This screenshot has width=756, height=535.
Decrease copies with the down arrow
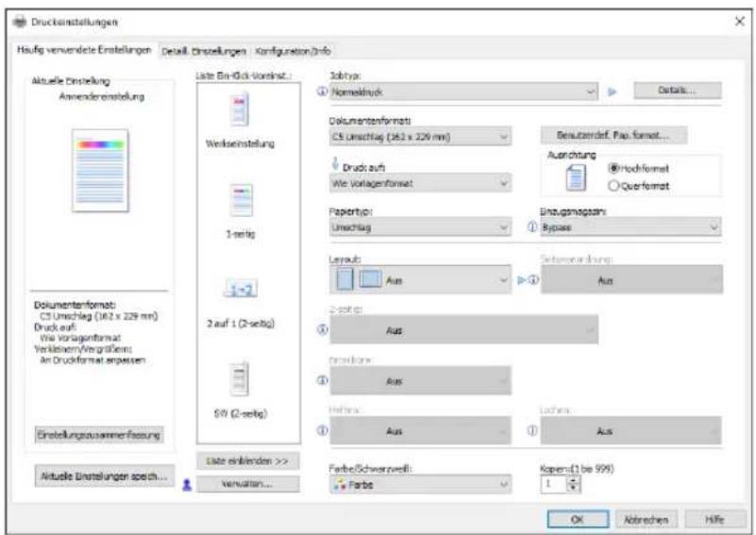click(x=573, y=489)
